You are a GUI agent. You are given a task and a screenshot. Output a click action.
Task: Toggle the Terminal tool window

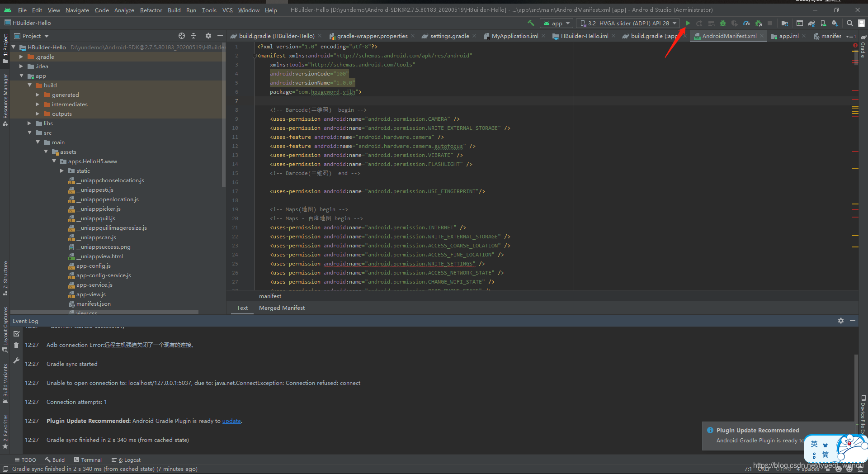88,460
